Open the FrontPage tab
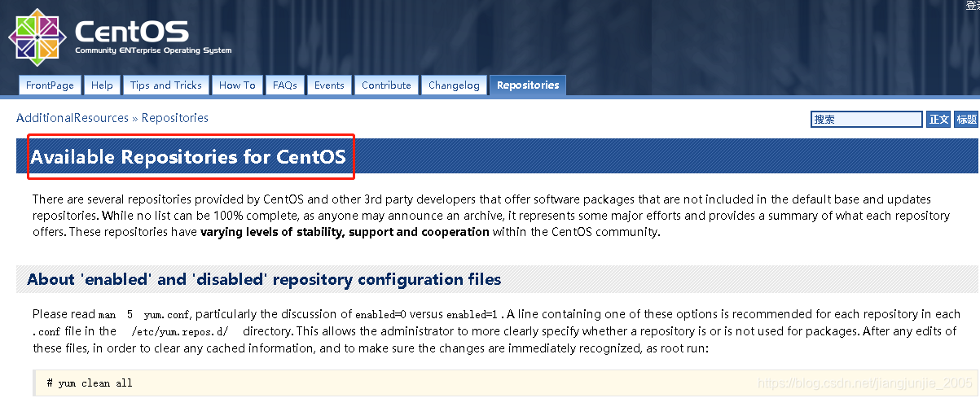 pos(50,85)
